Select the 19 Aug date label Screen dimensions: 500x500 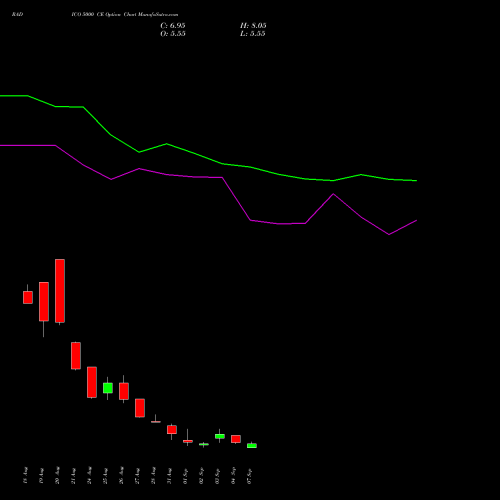click(x=42, y=475)
